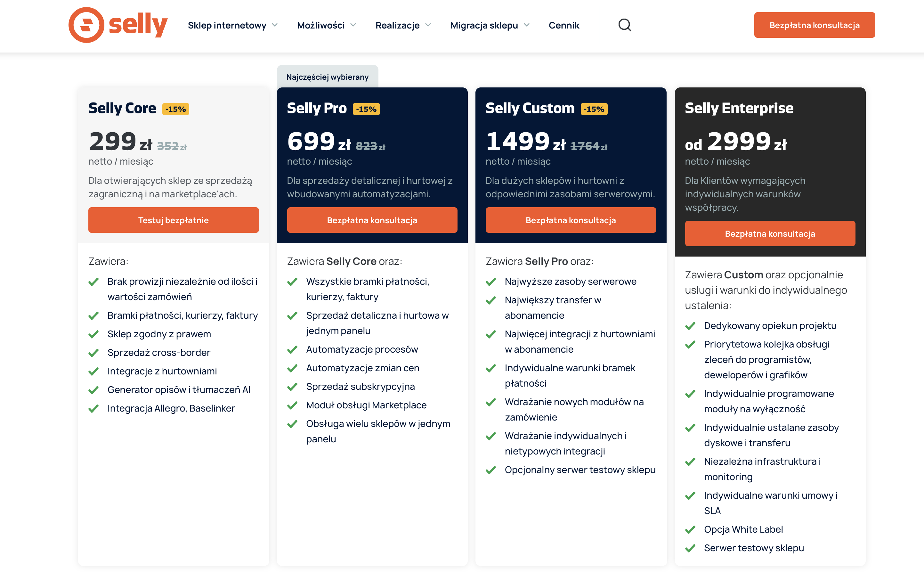Click the checkmark beside Sprzedaż subskrypcyjna
924x581 pixels.
point(292,387)
